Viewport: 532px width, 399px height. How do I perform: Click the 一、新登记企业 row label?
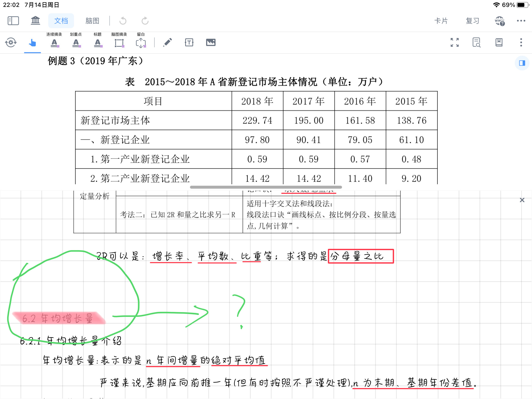(x=115, y=140)
